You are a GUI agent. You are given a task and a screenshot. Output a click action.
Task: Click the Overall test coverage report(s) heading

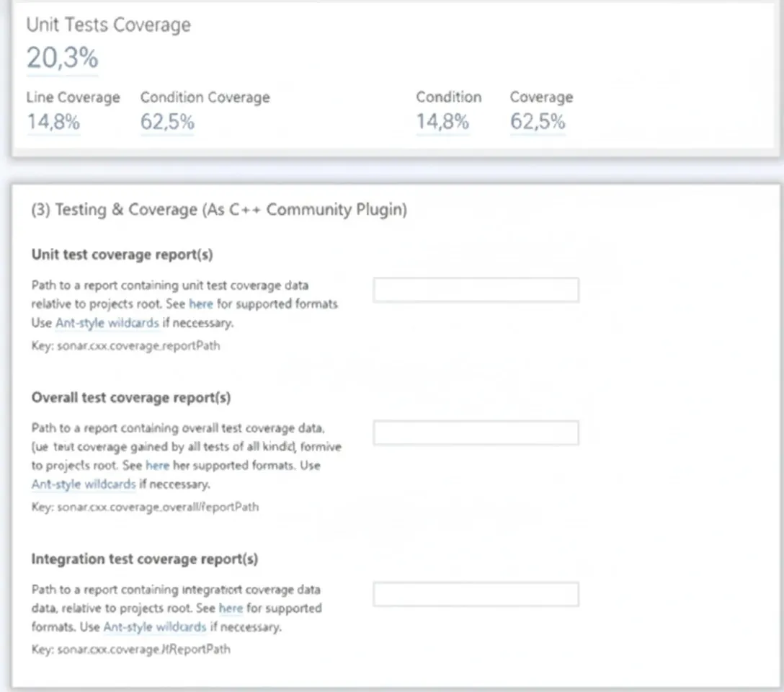click(x=131, y=398)
